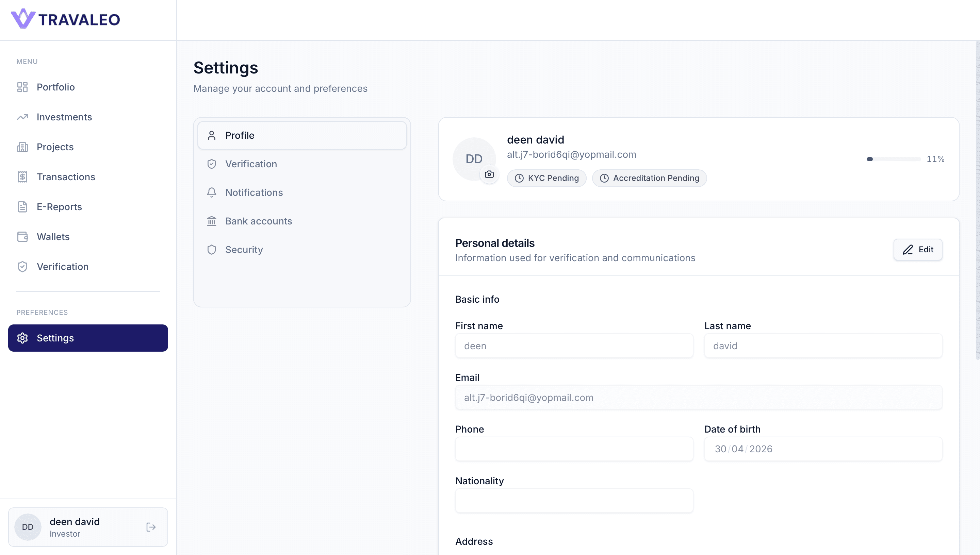Click the KYC Pending badge
Image resolution: width=980 pixels, height=555 pixels.
click(x=546, y=178)
